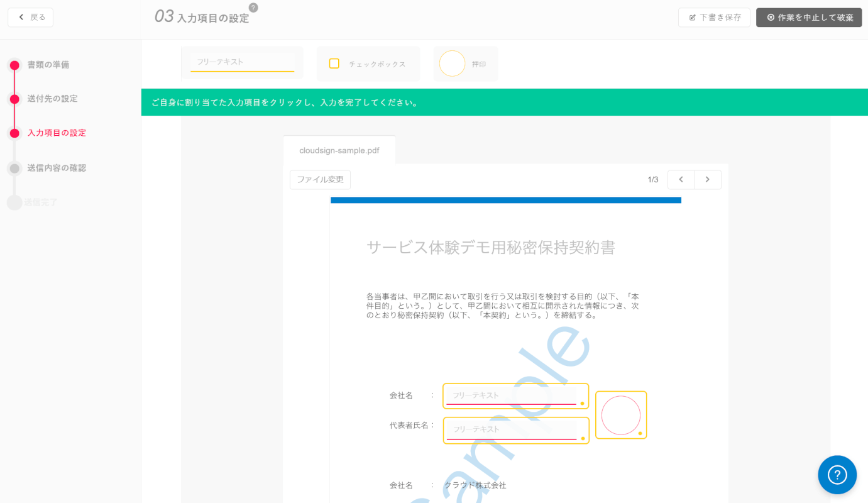Open the floating help bubble
The height and width of the screenshot is (503, 868).
[x=837, y=475]
